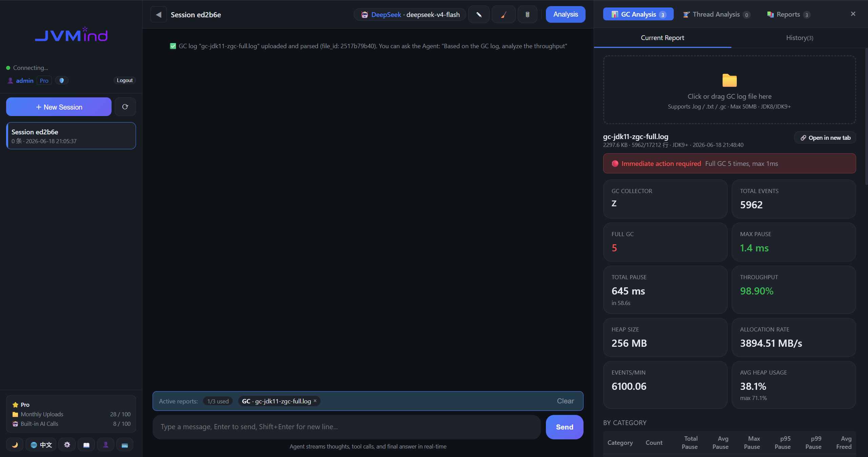
Task: Switch to the Thread Analysis tab
Action: point(716,14)
